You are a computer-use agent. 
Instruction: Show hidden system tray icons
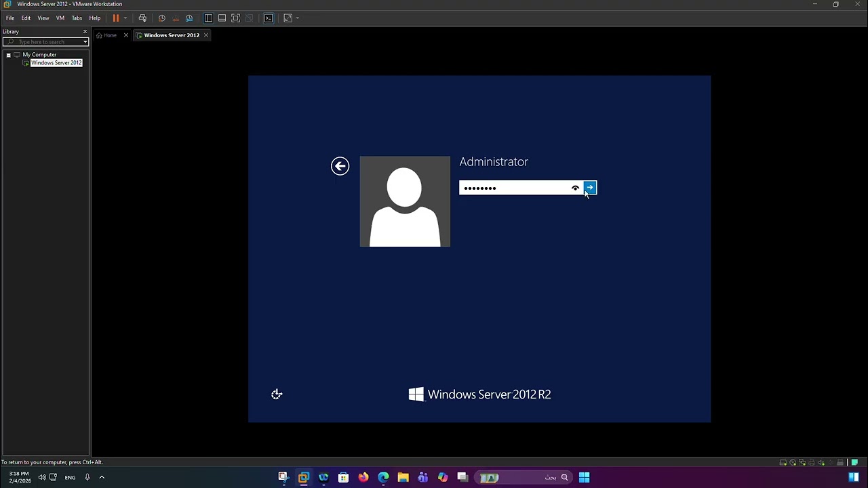coord(102,477)
